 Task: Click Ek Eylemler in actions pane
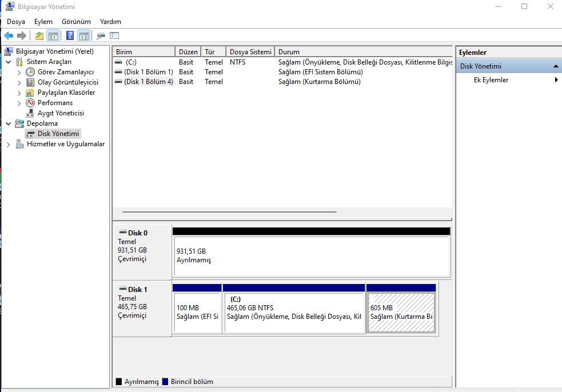[x=491, y=80]
